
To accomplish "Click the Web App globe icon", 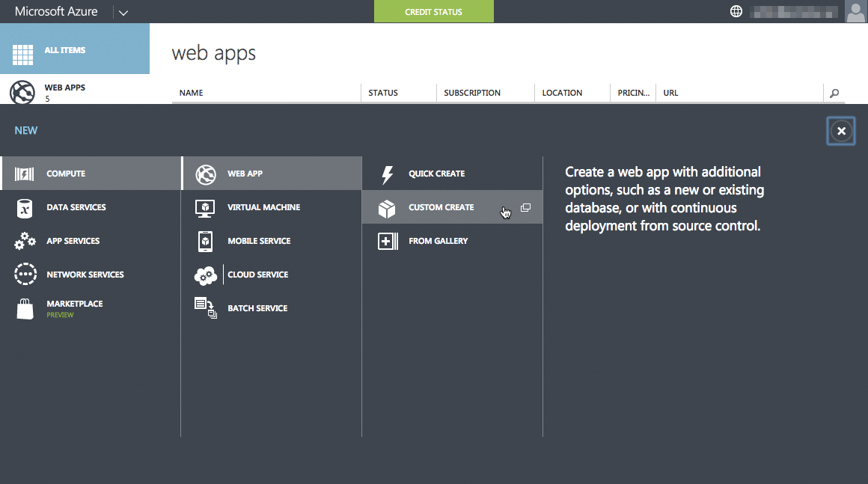I will [205, 174].
